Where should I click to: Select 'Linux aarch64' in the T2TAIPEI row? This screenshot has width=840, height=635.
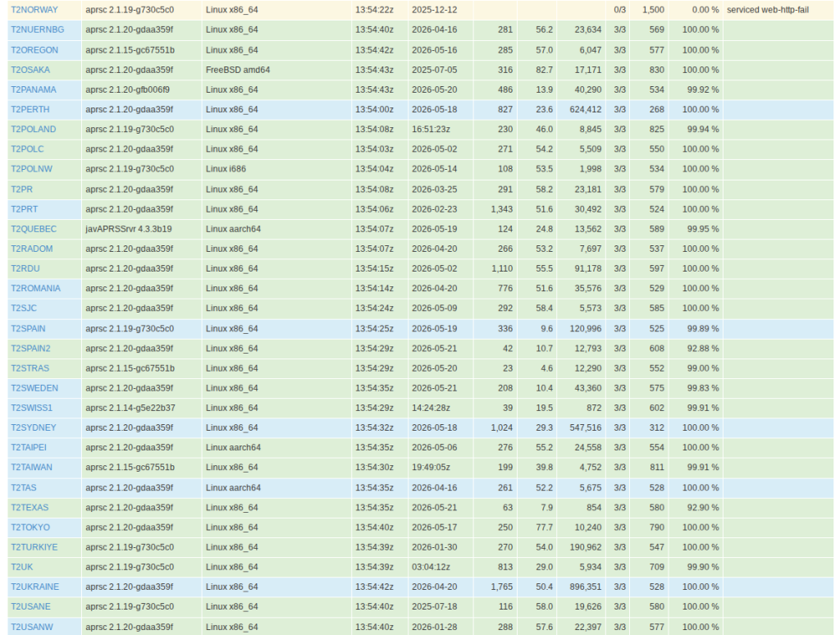(233, 447)
